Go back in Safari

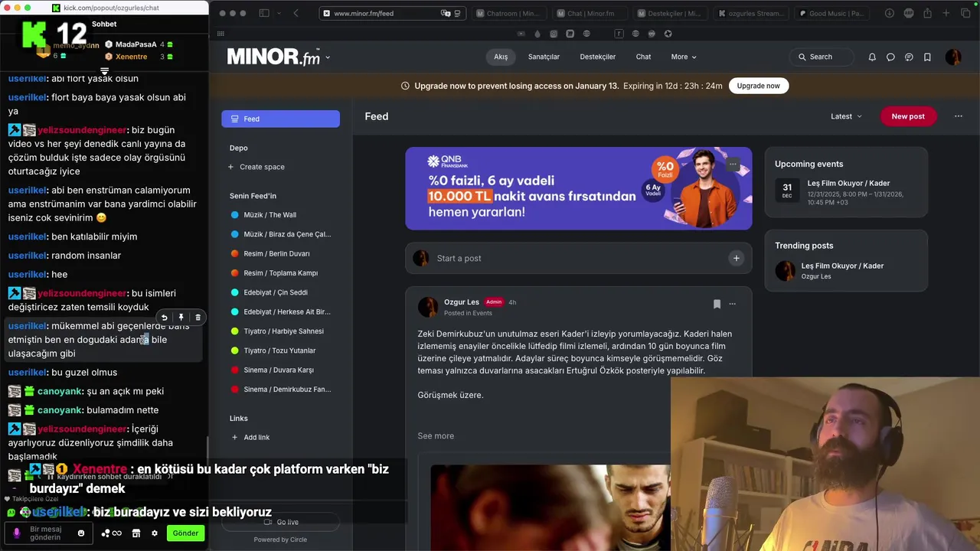[x=296, y=13]
